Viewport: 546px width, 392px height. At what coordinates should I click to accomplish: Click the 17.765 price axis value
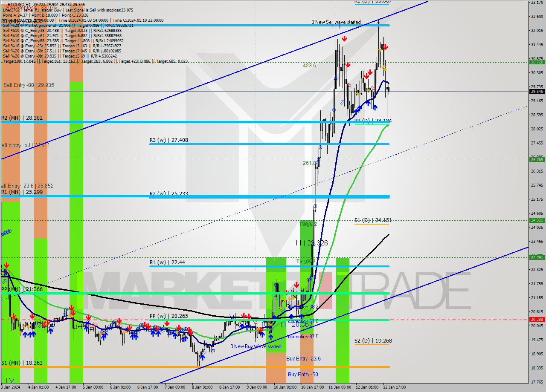537,382
